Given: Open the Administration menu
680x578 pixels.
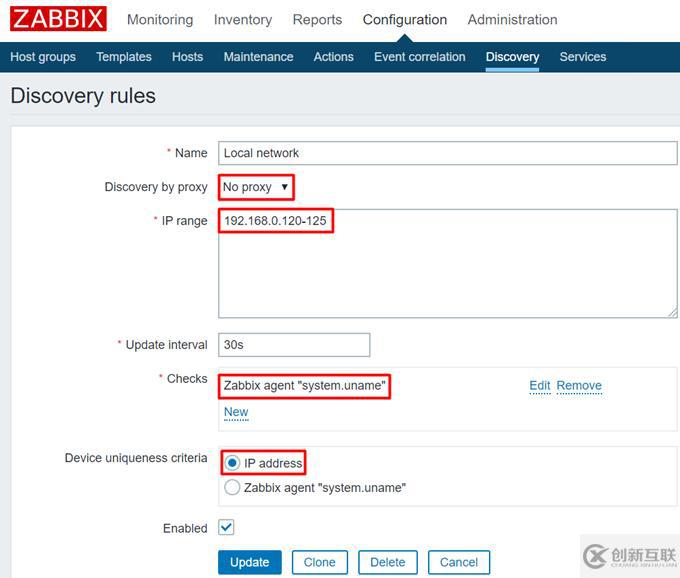Looking at the screenshot, I should click(x=512, y=20).
